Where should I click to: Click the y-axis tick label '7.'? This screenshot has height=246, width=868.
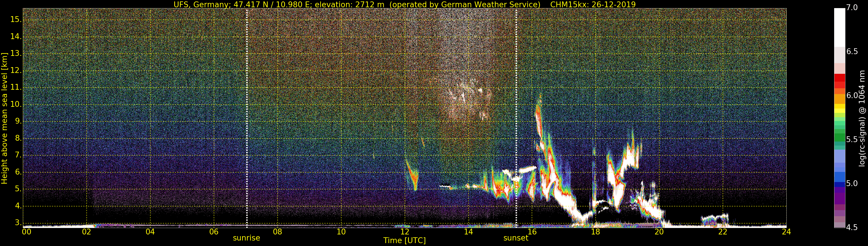(x=18, y=155)
